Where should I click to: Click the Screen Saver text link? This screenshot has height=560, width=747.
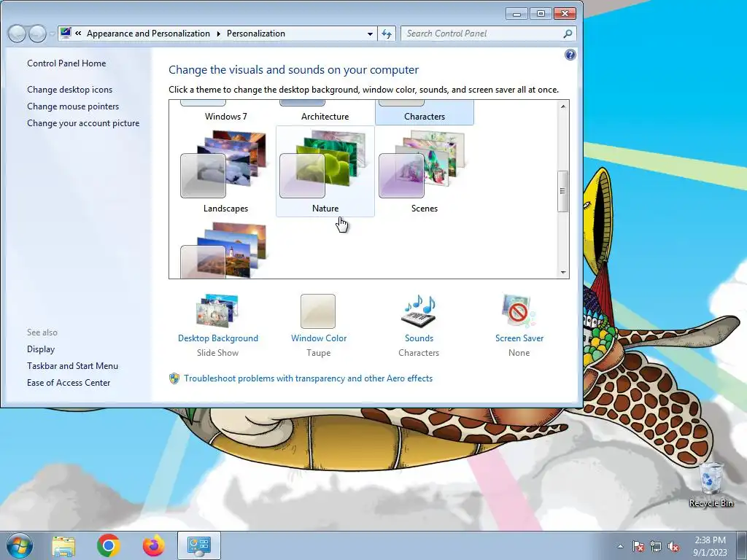pos(519,338)
